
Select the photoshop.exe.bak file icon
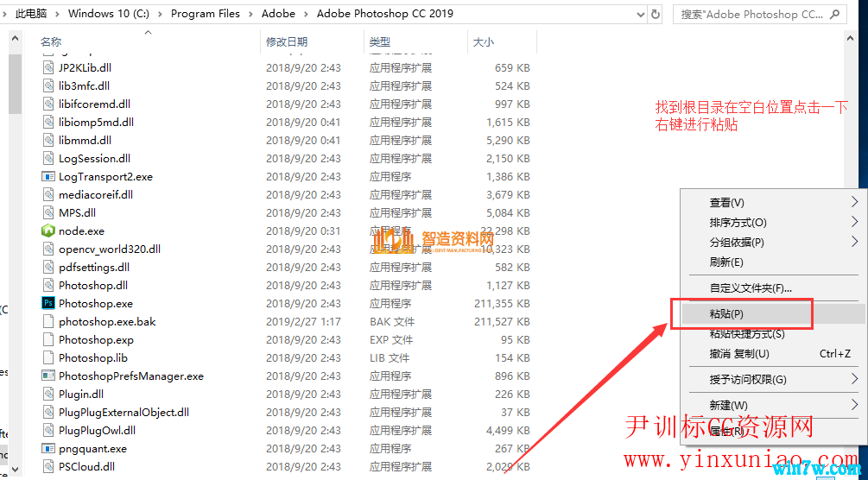click(48, 322)
